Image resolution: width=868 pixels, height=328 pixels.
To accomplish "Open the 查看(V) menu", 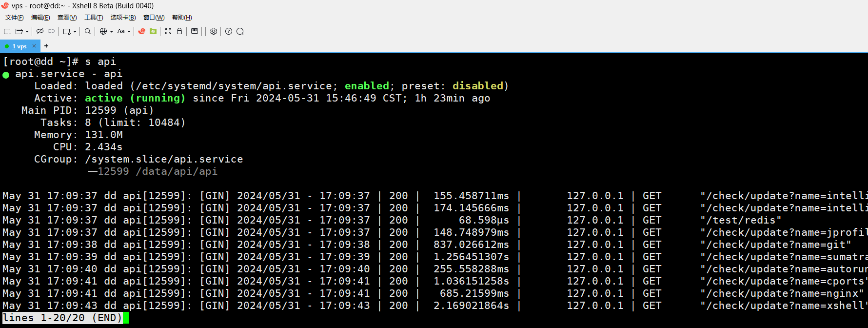I will (67, 18).
